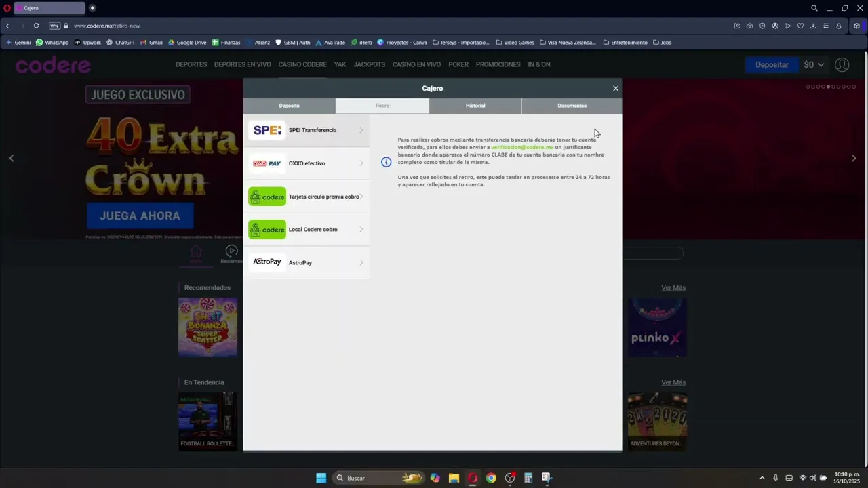Expand the Jobs bookmarks folder
Screen dimensions: 868x488
click(x=662, y=43)
